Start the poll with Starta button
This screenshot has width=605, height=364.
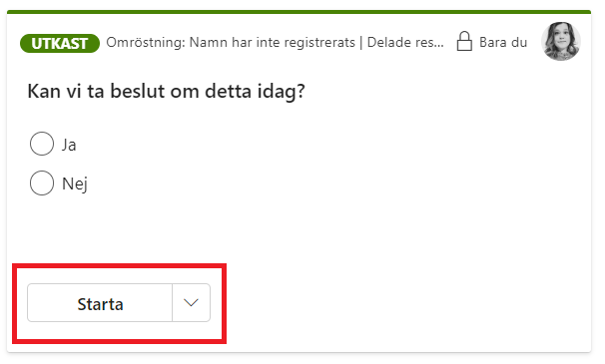100,303
